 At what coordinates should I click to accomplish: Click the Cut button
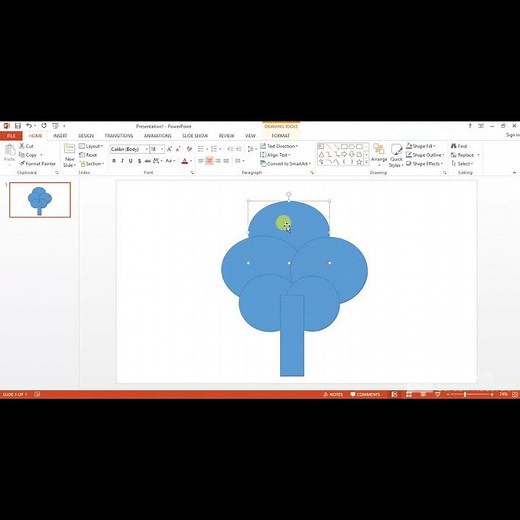pos(26,146)
